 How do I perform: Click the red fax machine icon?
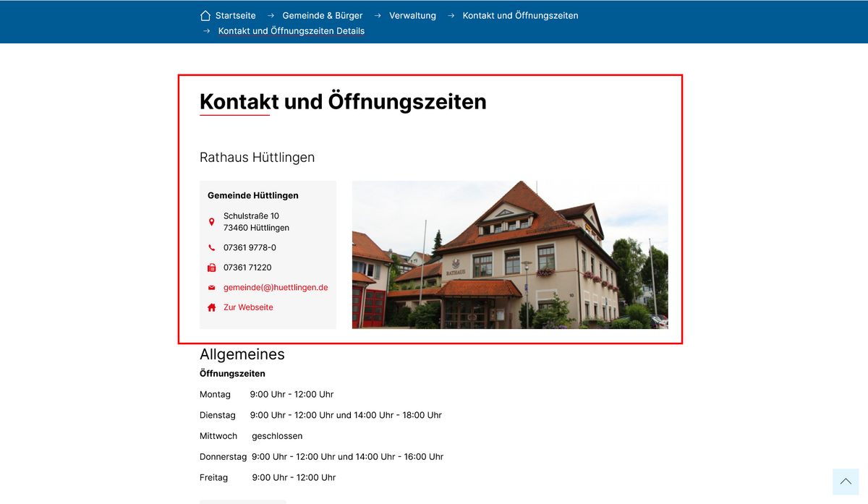pos(212,268)
